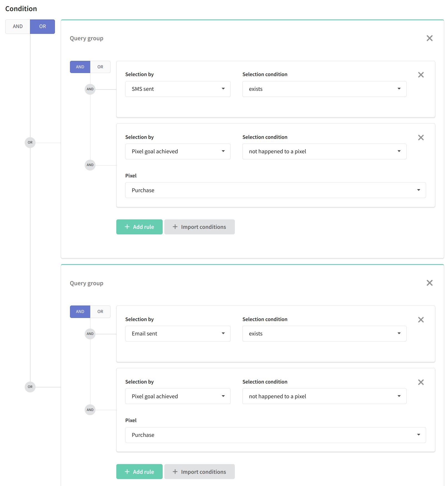Click the AND node beside SMS sent
Viewport: 448px width, 486px height.
[x=90, y=89]
